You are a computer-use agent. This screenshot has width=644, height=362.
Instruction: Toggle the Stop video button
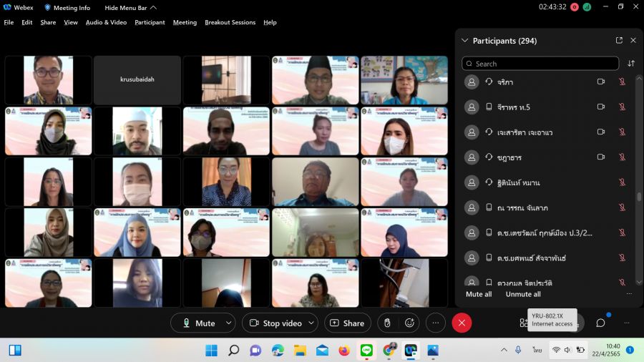275,323
